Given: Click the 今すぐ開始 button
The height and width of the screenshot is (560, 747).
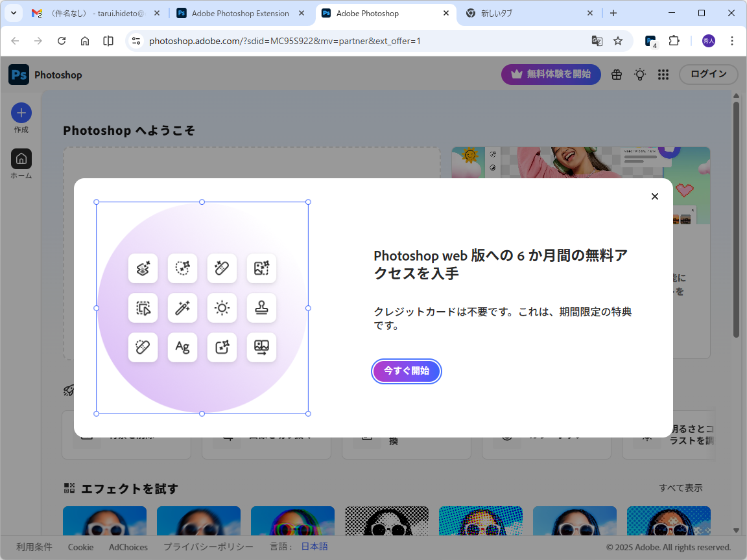Looking at the screenshot, I should point(407,371).
